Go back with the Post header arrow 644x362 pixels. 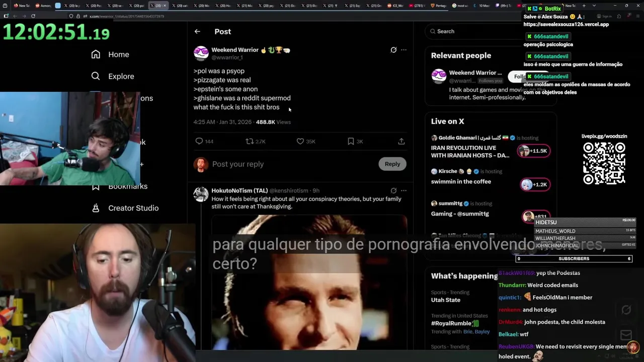point(197,31)
